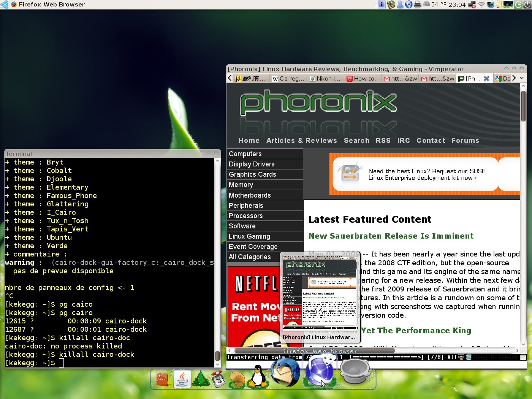This screenshot has height=399, width=532.
Task: Select the Peripherals category
Action: click(x=265, y=206)
